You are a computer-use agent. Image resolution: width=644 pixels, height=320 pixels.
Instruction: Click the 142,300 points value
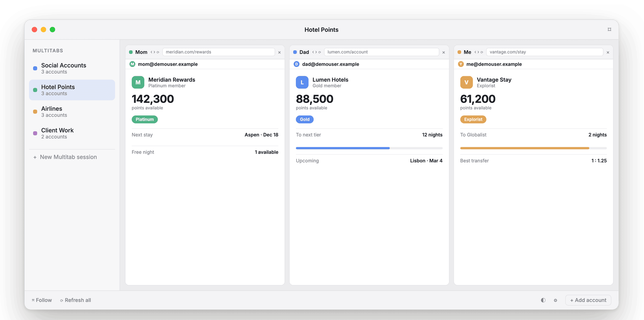click(153, 99)
